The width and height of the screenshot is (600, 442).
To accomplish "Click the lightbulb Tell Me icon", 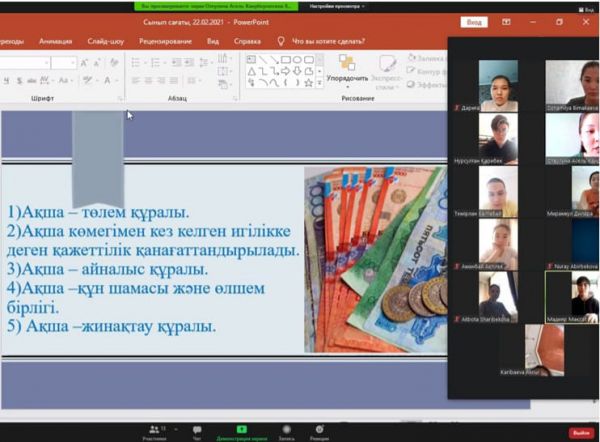I will pos(281,41).
